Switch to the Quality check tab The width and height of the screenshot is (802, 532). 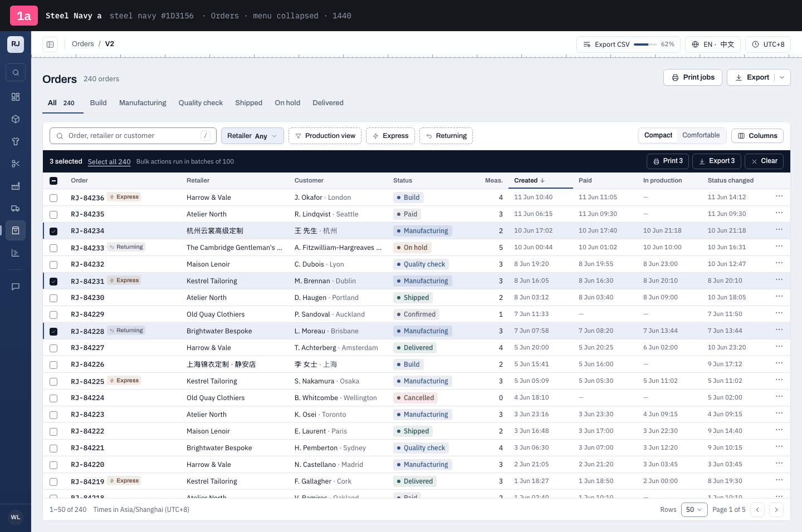(200, 103)
